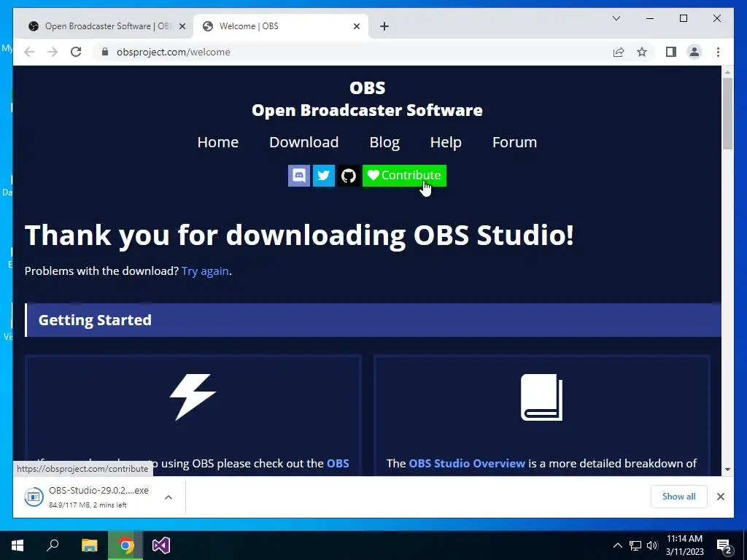Click the OBS link in quickstart card
Image resolution: width=747 pixels, height=560 pixels.
tap(338, 463)
